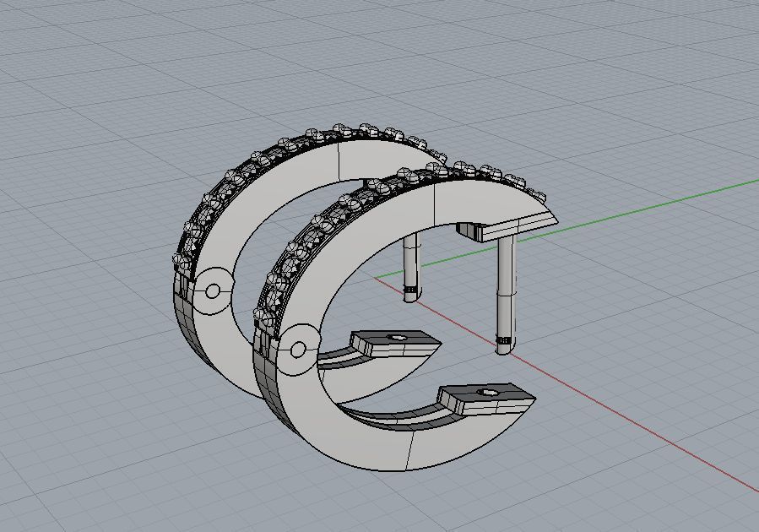Click the rear hoop's circular hinge pin
The height and width of the screenshot is (532, 759).
213,291
